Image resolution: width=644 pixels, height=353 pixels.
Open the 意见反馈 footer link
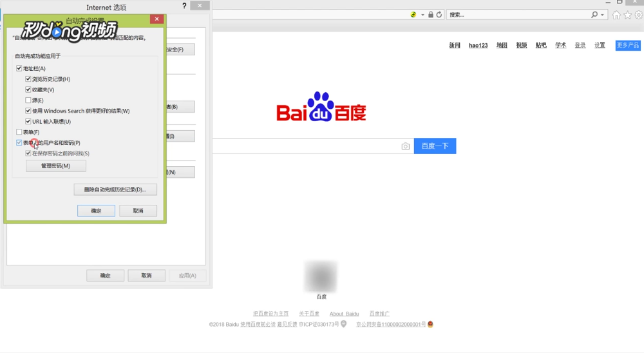tap(287, 324)
